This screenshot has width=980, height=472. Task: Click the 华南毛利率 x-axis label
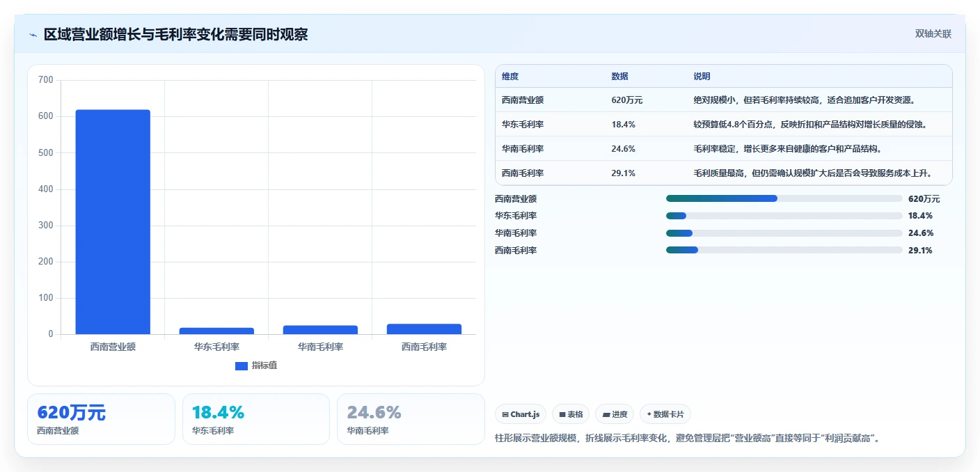pos(320,346)
